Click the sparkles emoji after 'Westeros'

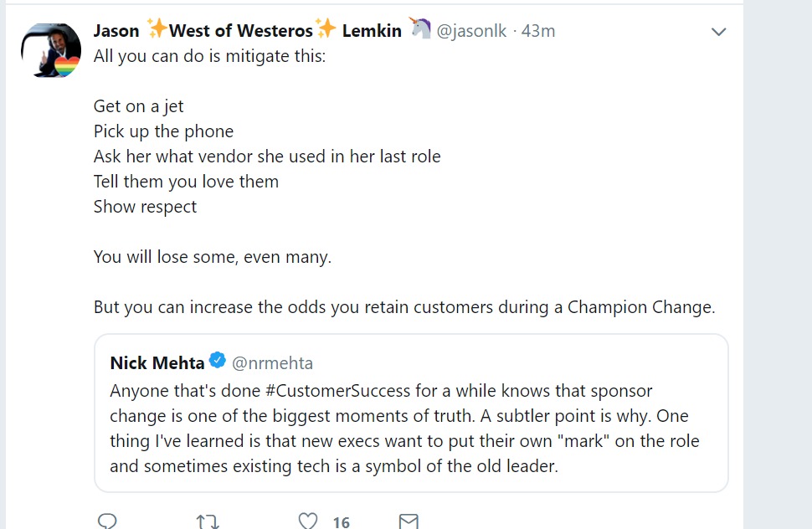[x=326, y=30]
